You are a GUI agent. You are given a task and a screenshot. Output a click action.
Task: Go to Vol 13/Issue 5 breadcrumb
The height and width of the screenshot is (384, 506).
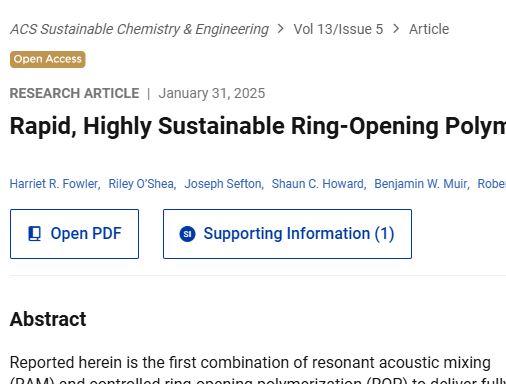point(338,29)
